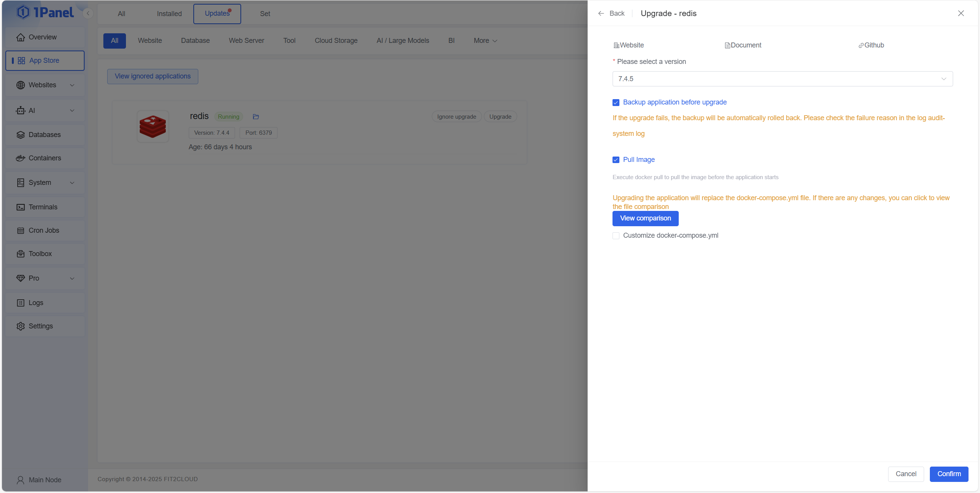
Task: Switch to the Installed tab
Action: click(169, 14)
